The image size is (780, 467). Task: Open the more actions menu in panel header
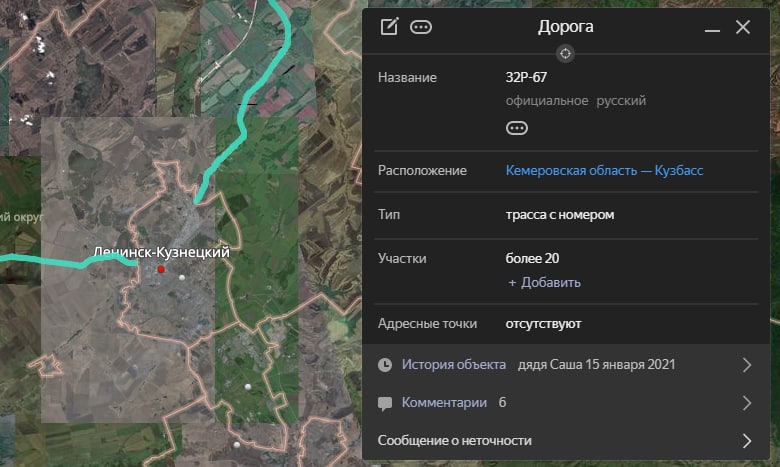click(421, 27)
